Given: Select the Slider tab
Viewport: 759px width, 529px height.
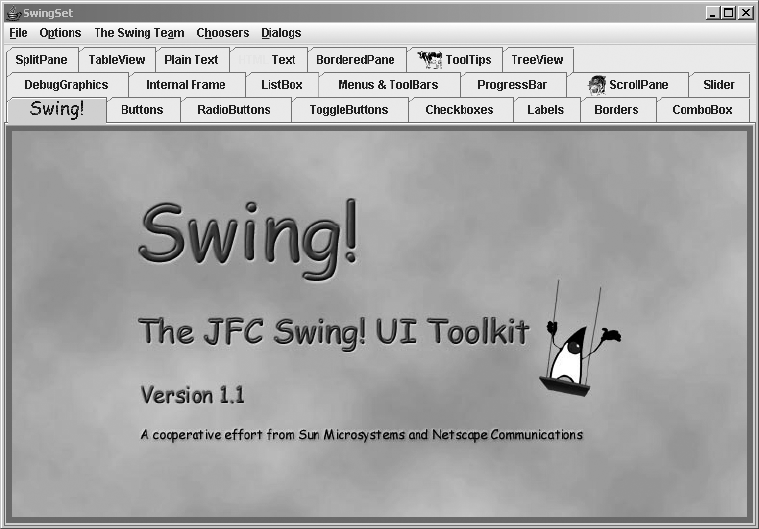Looking at the screenshot, I should click(x=719, y=85).
